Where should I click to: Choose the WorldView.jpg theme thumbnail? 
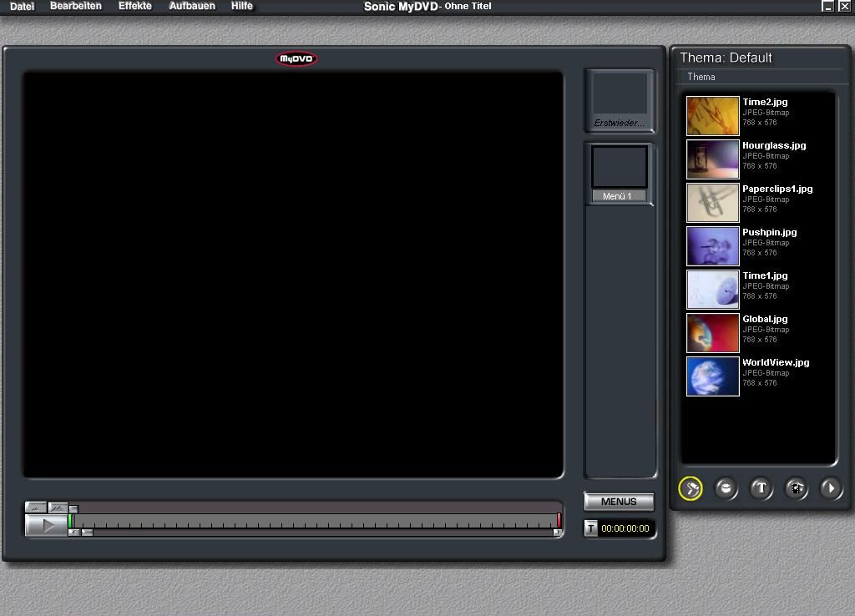click(x=713, y=376)
